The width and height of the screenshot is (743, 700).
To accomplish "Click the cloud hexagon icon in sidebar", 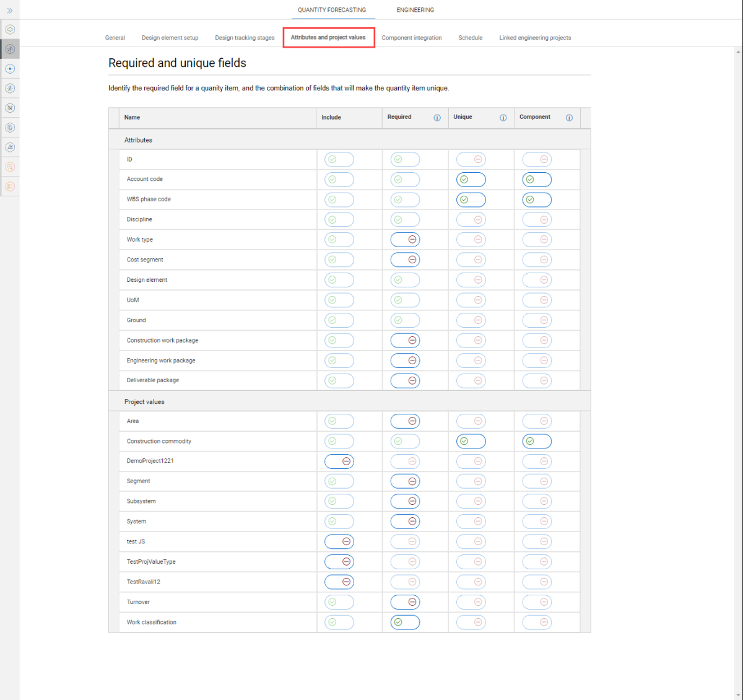I will (x=10, y=29).
